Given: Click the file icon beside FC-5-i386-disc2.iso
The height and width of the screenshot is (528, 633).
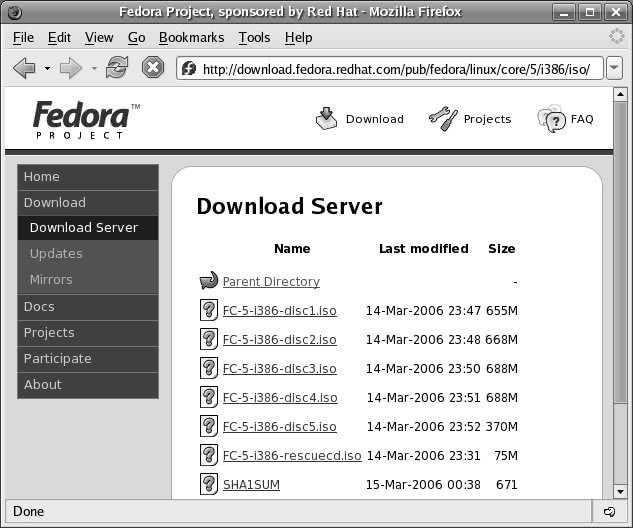Looking at the screenshot, I should (x=209, y=339).
